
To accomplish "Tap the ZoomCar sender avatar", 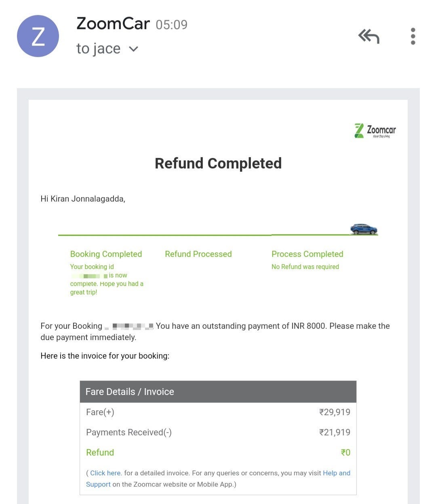I will coord(38,36).
